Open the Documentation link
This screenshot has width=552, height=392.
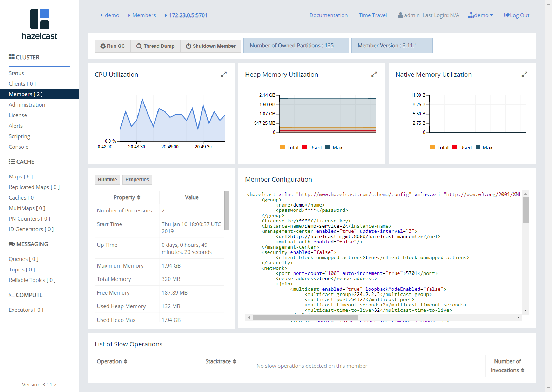coord(329,15)
